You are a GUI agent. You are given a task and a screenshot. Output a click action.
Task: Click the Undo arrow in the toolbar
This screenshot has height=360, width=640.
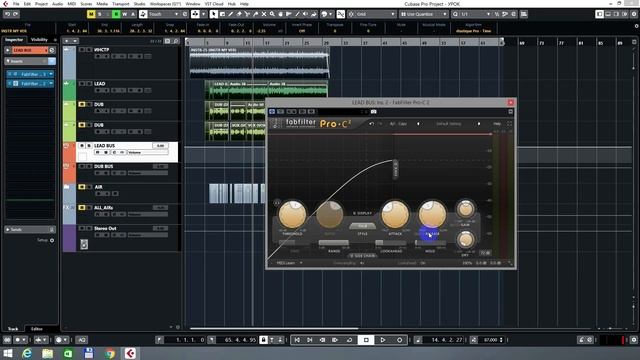click(7, 14)
